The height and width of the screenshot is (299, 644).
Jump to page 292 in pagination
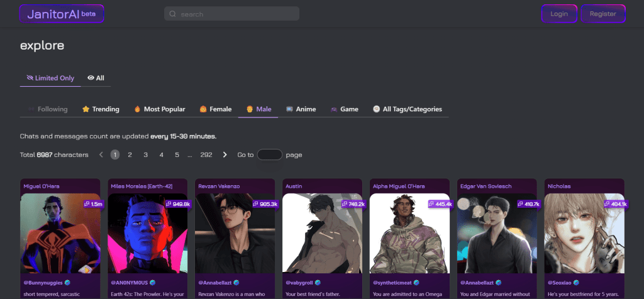[x=206, y=155]
